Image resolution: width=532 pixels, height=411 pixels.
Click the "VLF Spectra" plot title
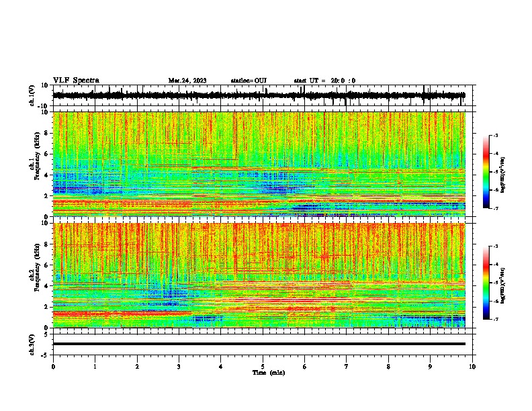coord(76,81)
